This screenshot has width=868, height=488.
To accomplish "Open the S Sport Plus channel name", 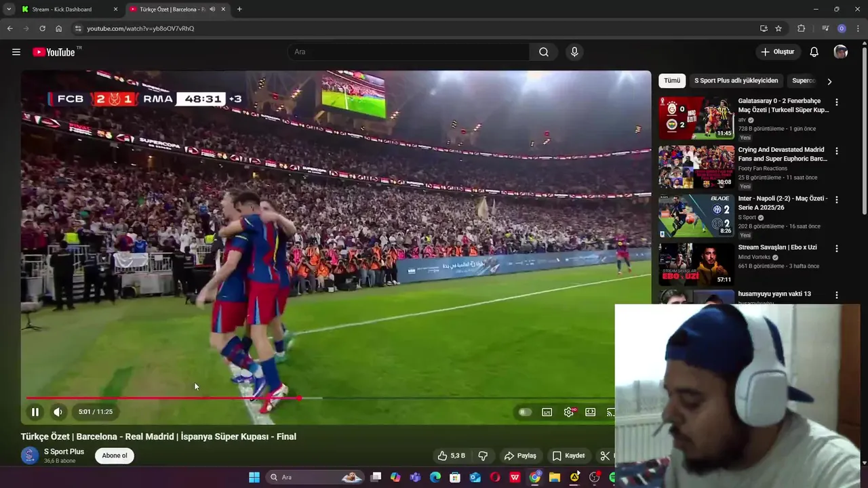I will [x=64, y=451].
